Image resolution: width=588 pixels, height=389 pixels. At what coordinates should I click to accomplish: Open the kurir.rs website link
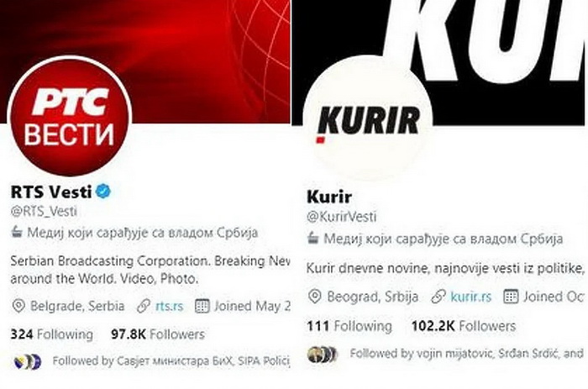pyautogui.click(x=471, y=297)
